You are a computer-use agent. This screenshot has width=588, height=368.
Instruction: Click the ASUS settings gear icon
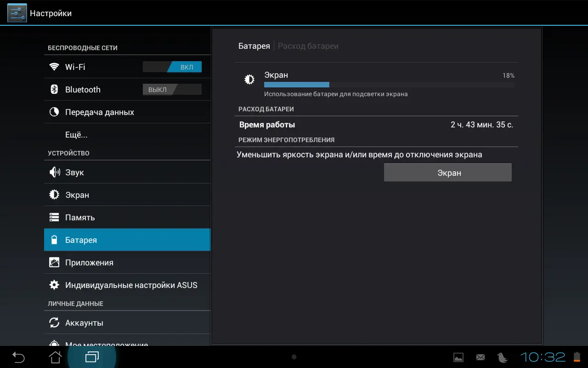tap(54, 285)
